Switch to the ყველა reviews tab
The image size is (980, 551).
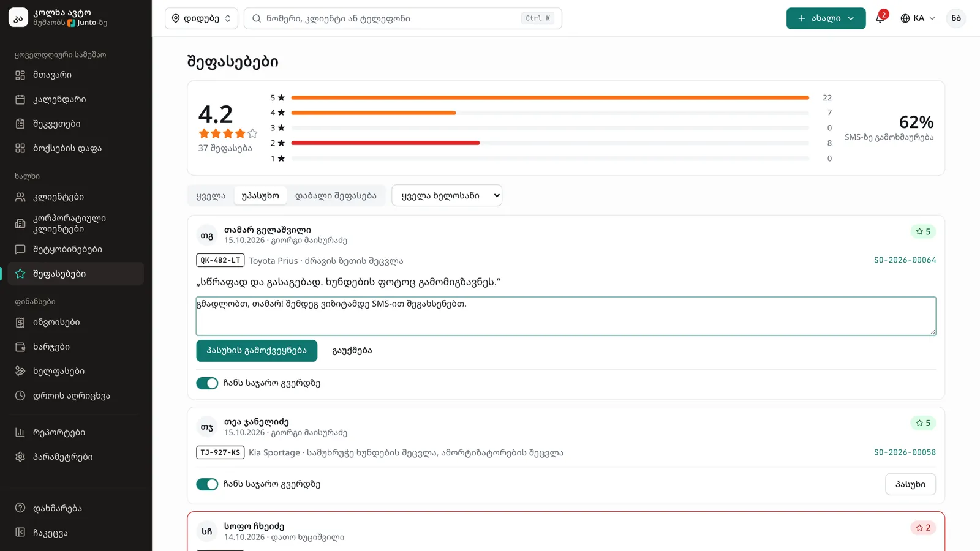[x=211, y=195]
